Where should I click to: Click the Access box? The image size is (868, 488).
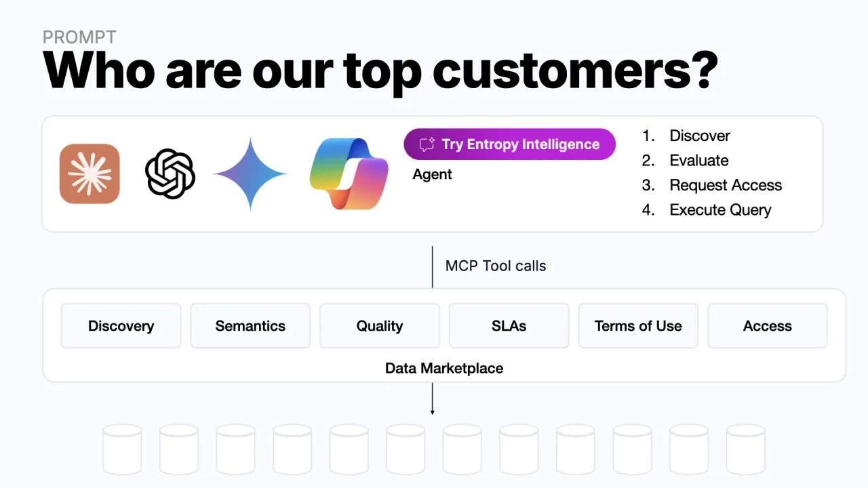pyautogui.click(x=768, y=326)
